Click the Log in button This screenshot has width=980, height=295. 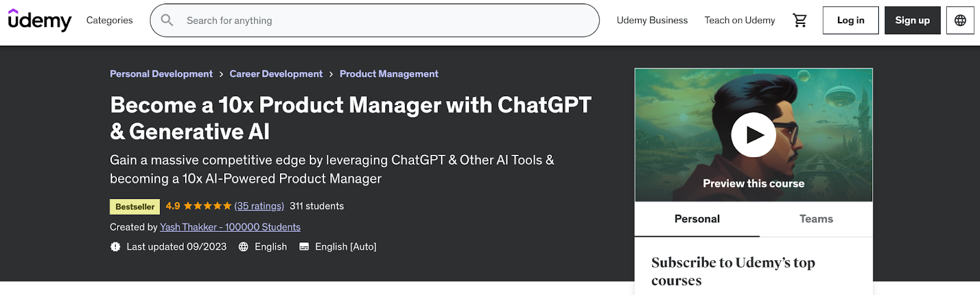(x=850, y=20)
